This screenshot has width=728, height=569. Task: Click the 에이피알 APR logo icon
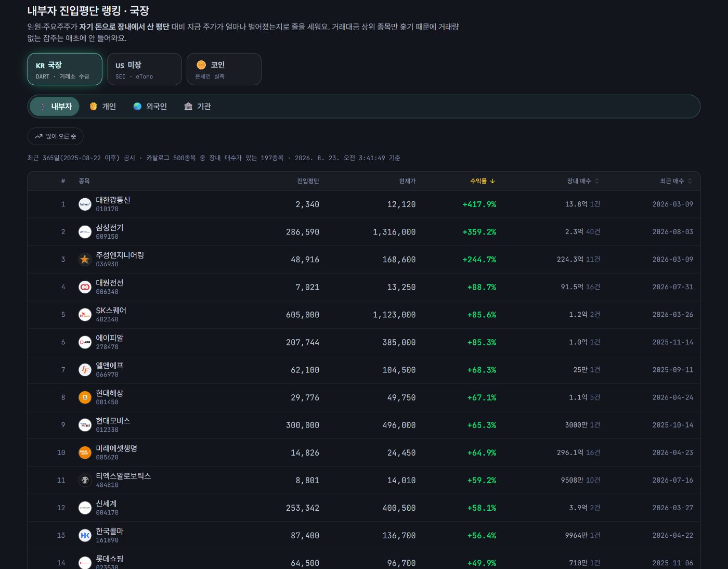pyautogui.click(x=85, y=342)
